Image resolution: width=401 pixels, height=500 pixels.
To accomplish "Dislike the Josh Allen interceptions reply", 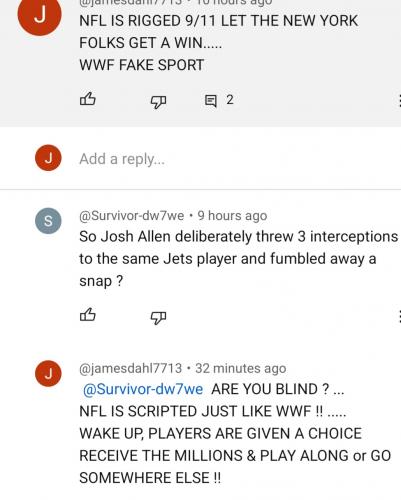I will pos(158,317).
